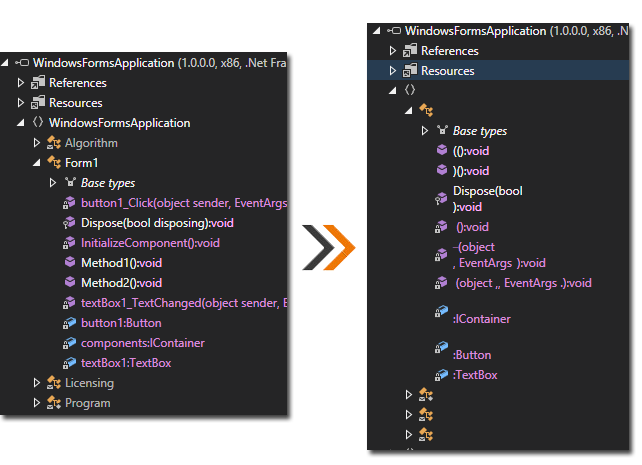Select the Form1 class label
Image resolution: width=642 pixels, height=465 pixels.
click(81, 163)
